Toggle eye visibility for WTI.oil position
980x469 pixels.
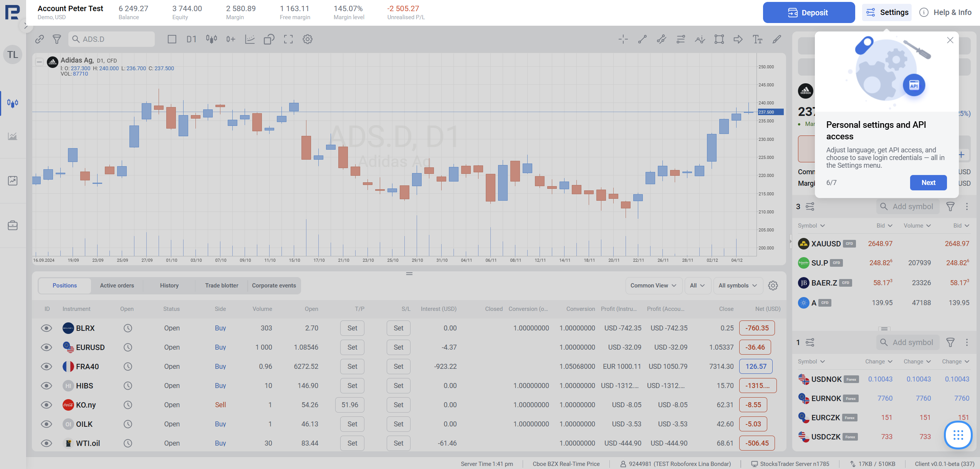tap(46, 443)
